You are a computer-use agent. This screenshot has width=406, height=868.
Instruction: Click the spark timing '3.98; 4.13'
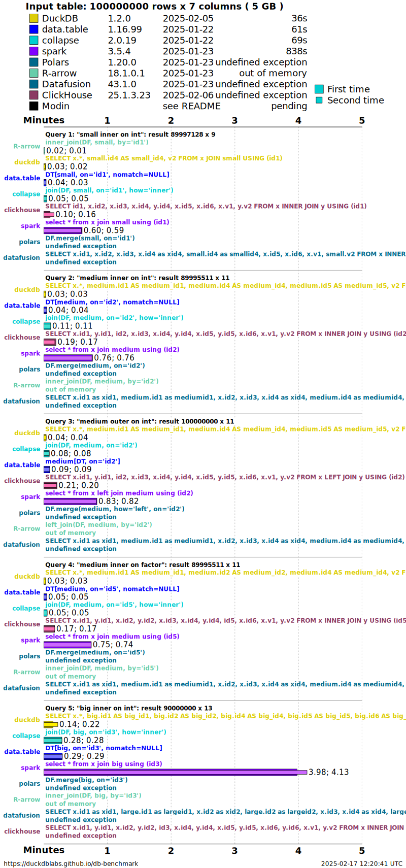tap(328, 772)
